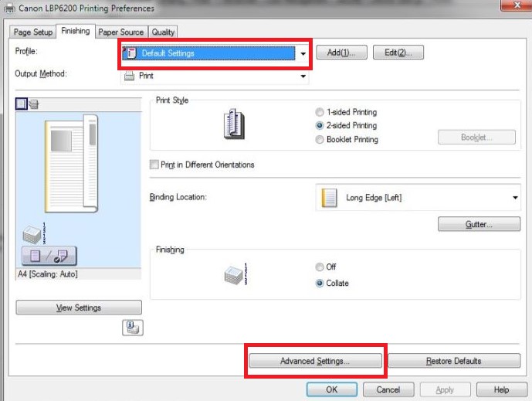Click the page preview mode icon
This screenshot has height=401, width=532.
[x=21, y=104]
